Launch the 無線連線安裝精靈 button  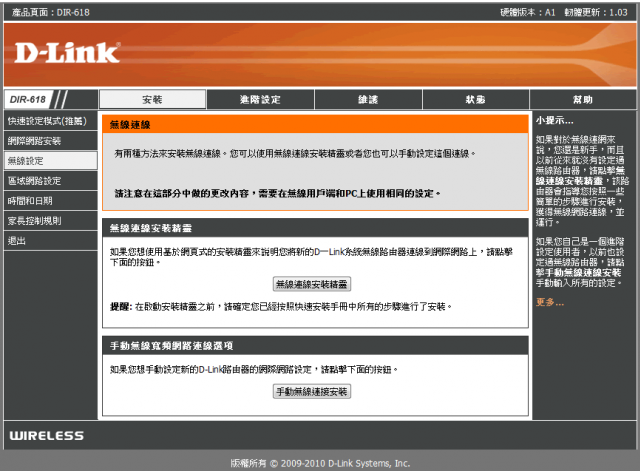click(312, 284)
